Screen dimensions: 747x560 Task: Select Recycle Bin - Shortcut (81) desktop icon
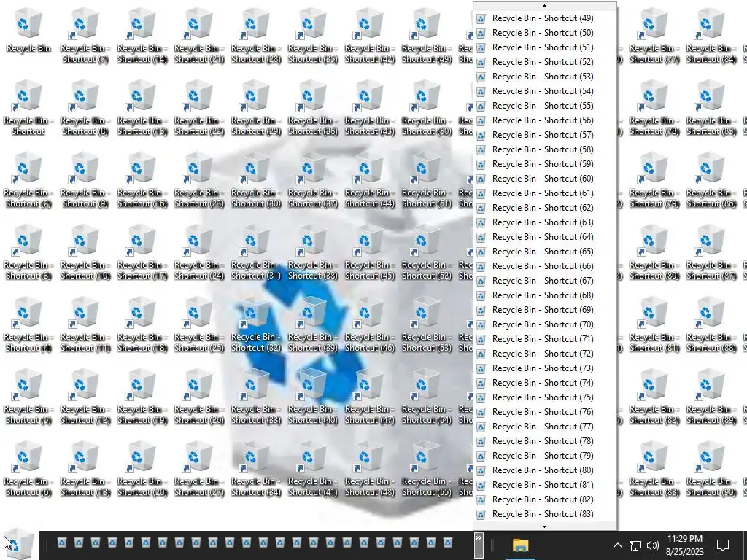click(654, 326)
